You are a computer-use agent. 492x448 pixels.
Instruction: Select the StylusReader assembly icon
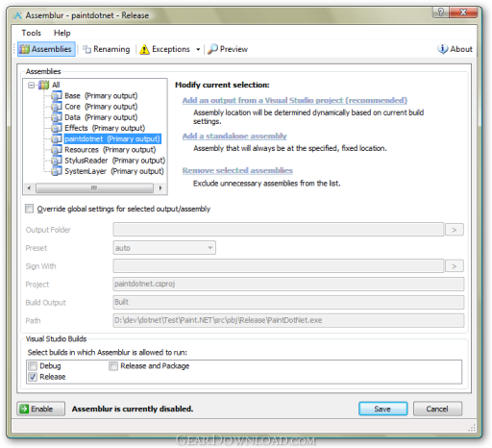[x=57, y=161]
